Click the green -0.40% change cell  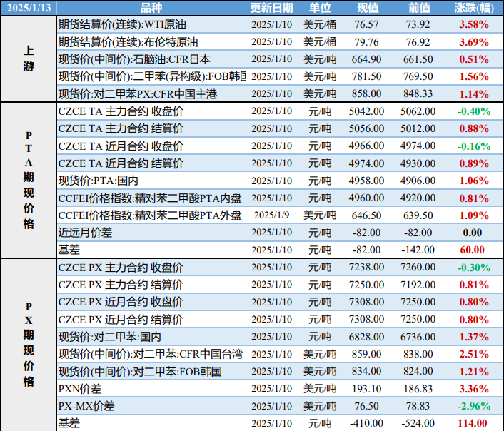click(x=473, y=111)
